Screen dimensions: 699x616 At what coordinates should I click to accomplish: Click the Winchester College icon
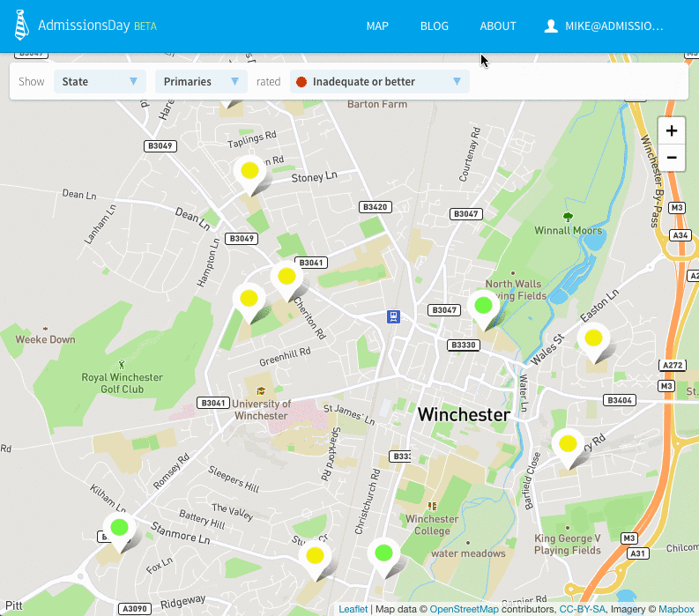tap(432, 506)
